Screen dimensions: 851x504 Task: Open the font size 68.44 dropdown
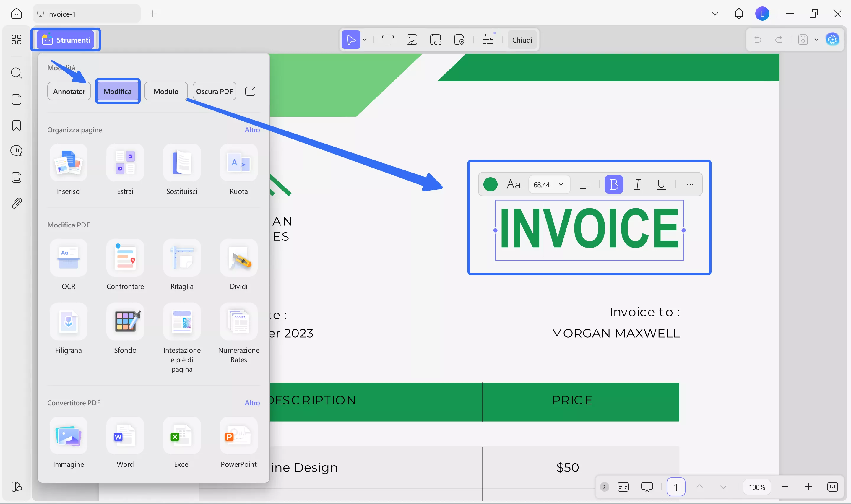tap(549, 184)
